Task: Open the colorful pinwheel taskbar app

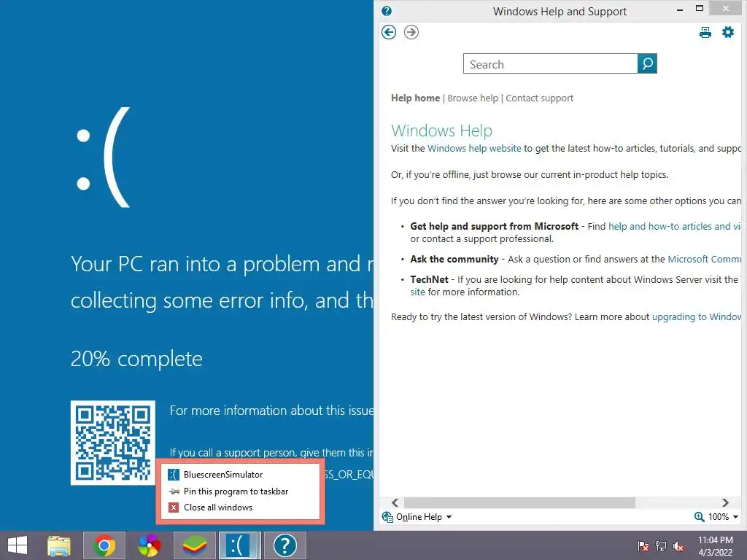Action: (149, 545)
